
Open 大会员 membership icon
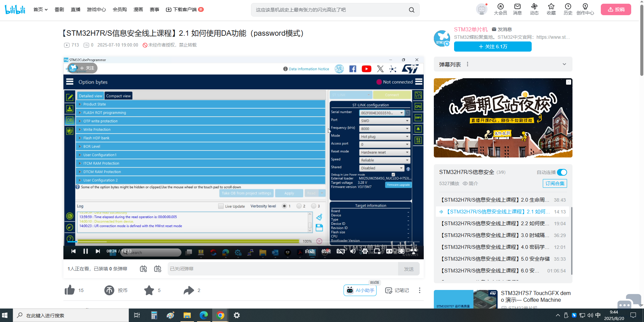(501, 9)
